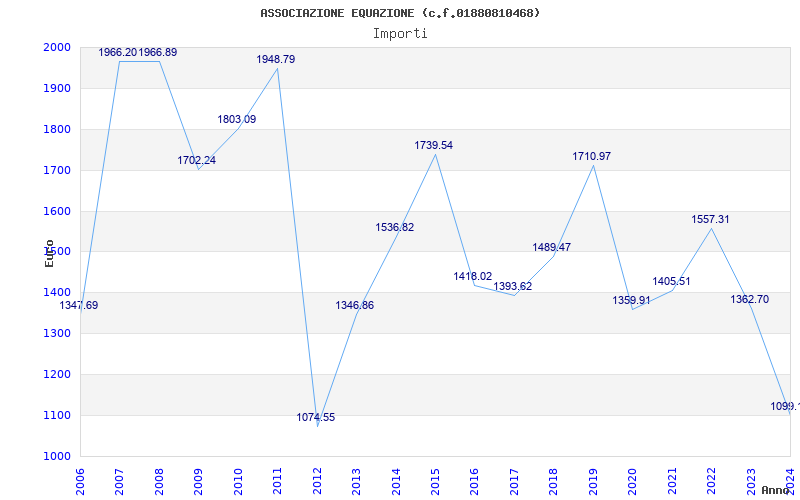Click the Importi subtitle

coord(400,34)
